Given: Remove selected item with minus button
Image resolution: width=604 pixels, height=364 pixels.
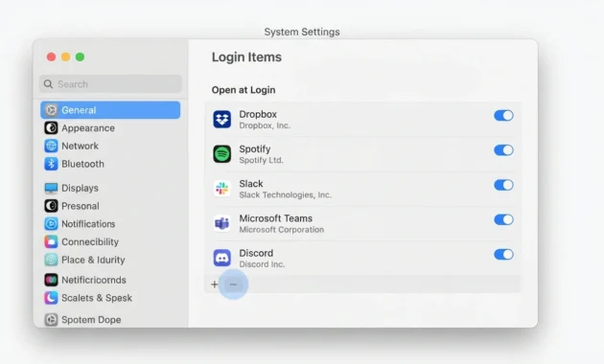Looking at the screenshot, I should pyautogui.click(x=233, y=284).
